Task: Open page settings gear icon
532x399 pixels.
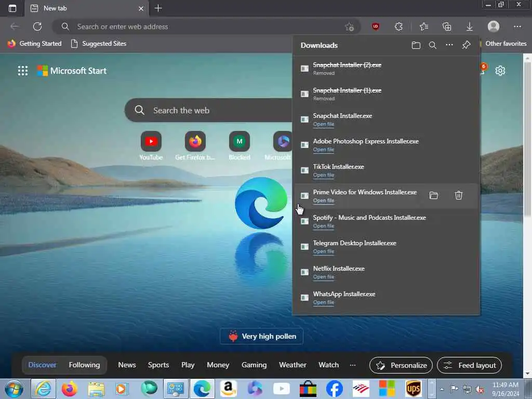Action: (500, 71)
